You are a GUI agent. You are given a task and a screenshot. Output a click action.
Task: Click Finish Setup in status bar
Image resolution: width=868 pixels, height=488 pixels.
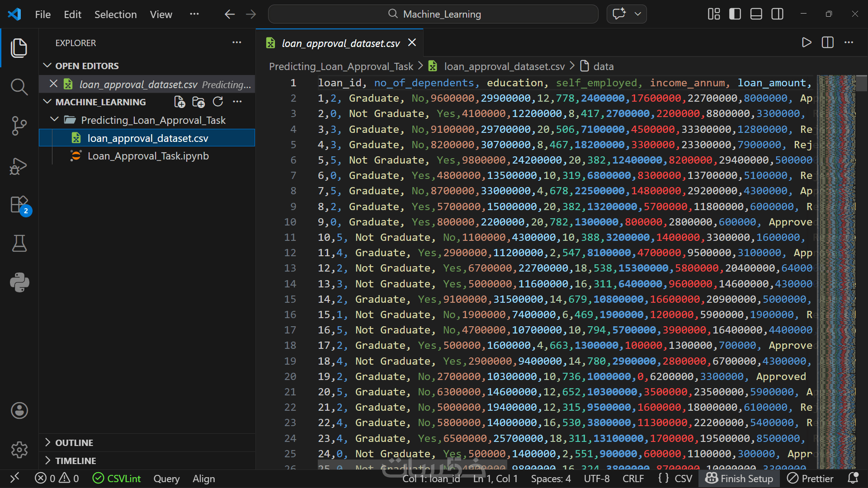pos(740,479)
